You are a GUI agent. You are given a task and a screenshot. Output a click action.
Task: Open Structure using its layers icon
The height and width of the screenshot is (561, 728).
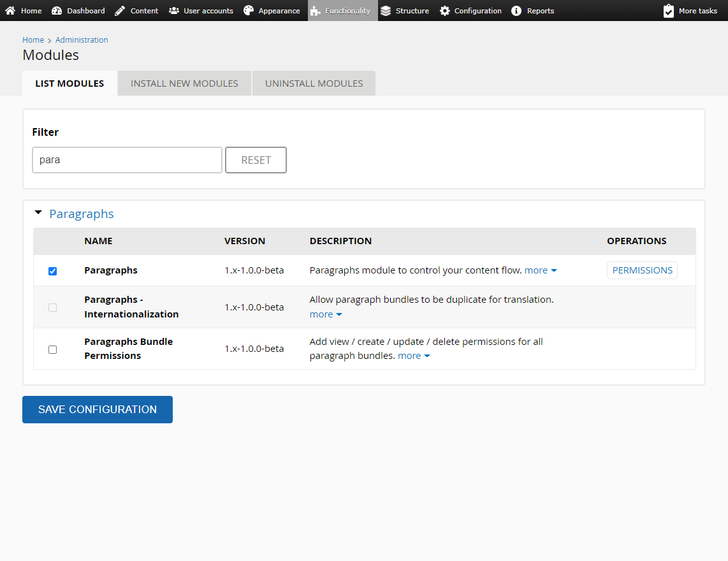385,10
